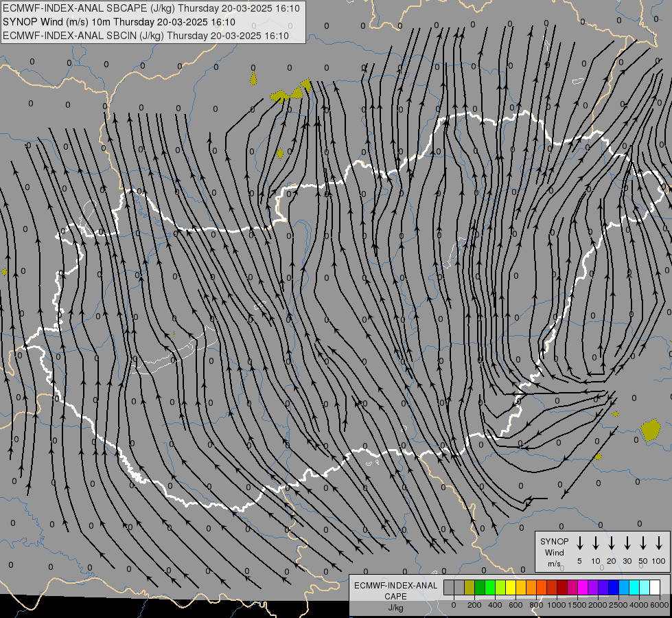
Task: Click the '6000' tick label on CAPE scale
Action: click(x=660, y=605)
